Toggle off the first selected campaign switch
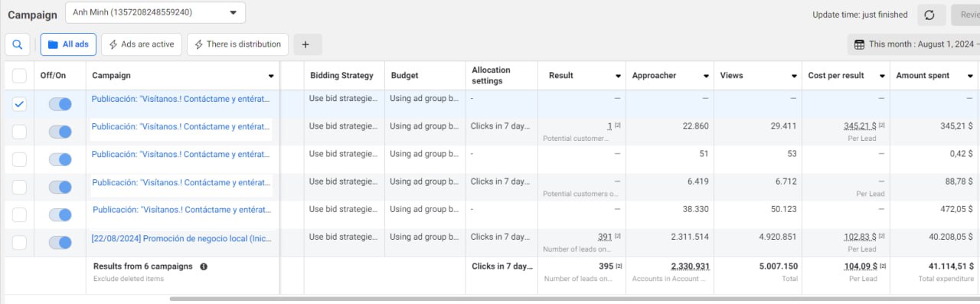 60,104
